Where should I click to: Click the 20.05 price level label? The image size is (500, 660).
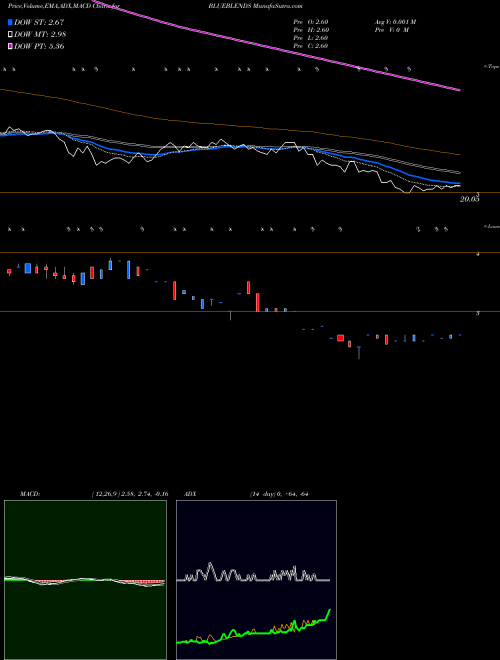(x=469, y=200)
